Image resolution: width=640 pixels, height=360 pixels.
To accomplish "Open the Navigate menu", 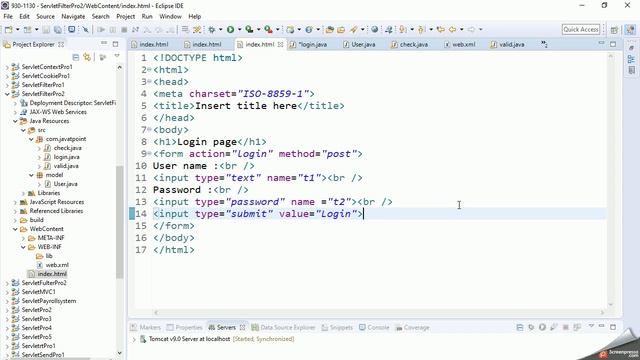I will (x=73, y=16).
